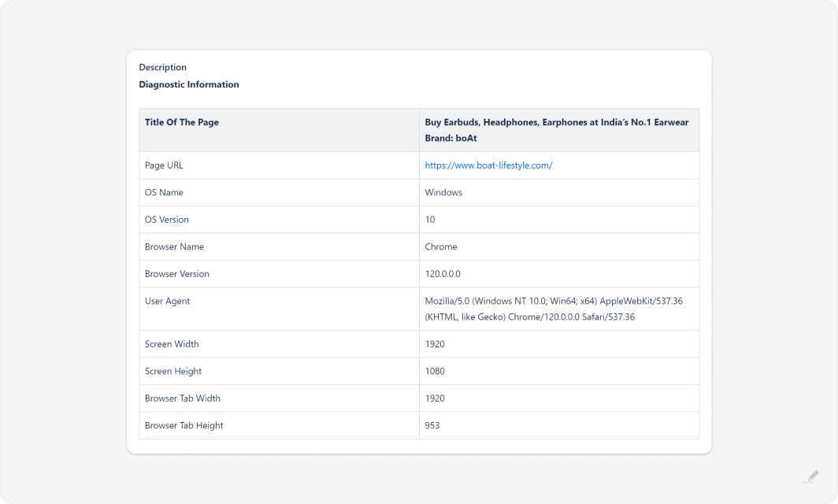Click the Mozilla/5.0 user agent string
Viewport: 838px width, 504px height.
coord(554,309)
